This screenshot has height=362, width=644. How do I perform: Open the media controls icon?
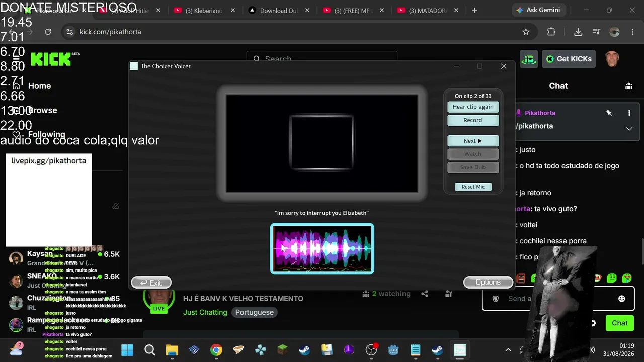[x=597, y=32]
